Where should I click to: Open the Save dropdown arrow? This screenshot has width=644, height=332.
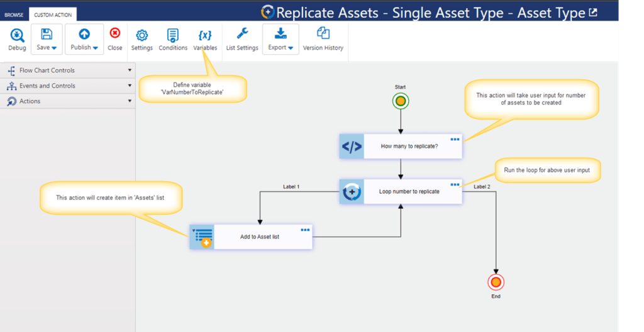pyautogui.click(x=54, y=48)
